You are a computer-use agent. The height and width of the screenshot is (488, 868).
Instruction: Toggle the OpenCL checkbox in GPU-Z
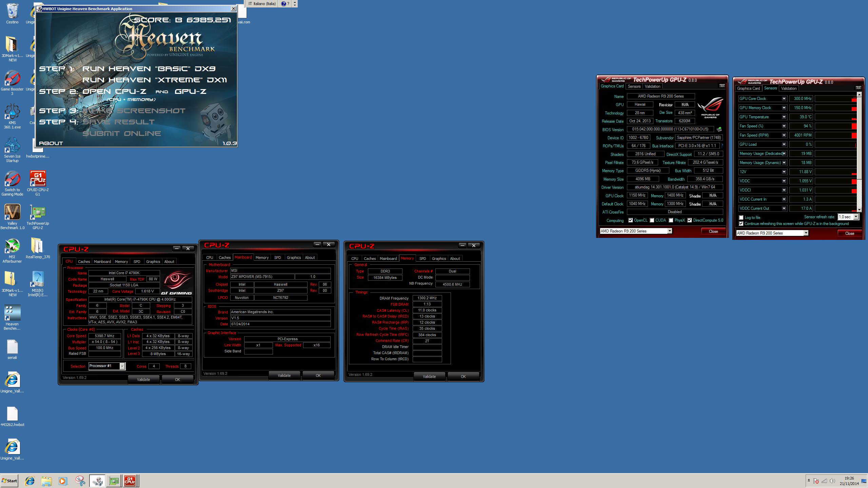pos(630,220)
